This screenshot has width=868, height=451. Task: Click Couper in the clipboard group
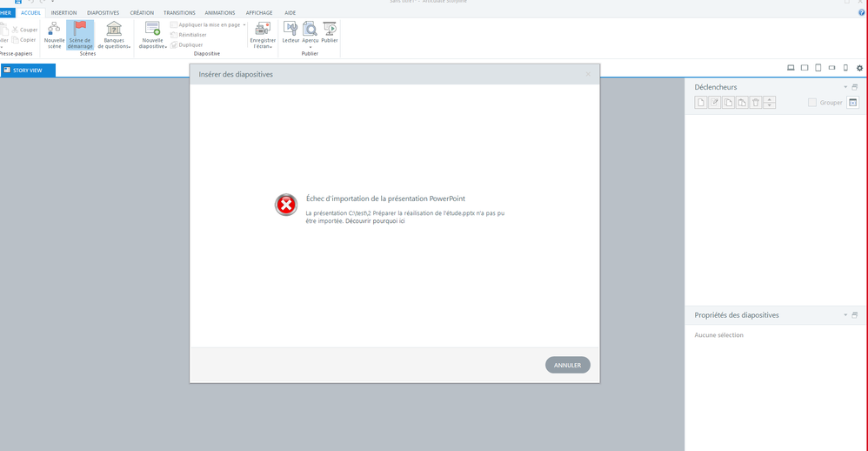point(25,30)
